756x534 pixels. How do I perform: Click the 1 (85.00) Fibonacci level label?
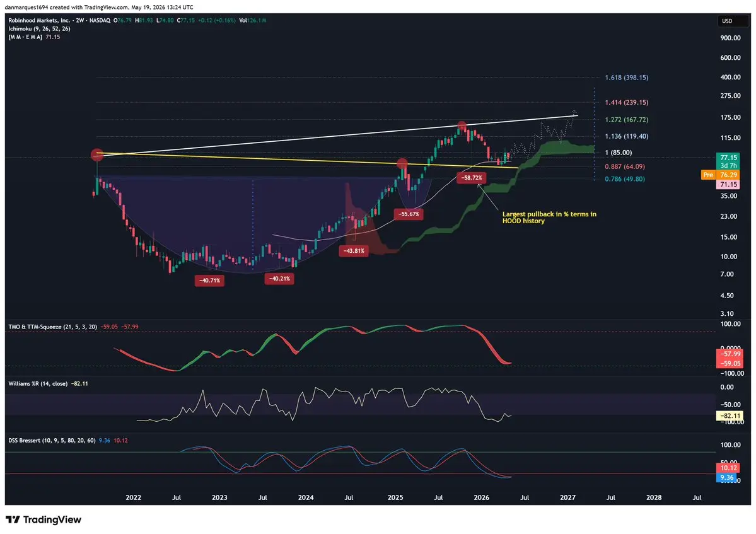pos(619,153)
